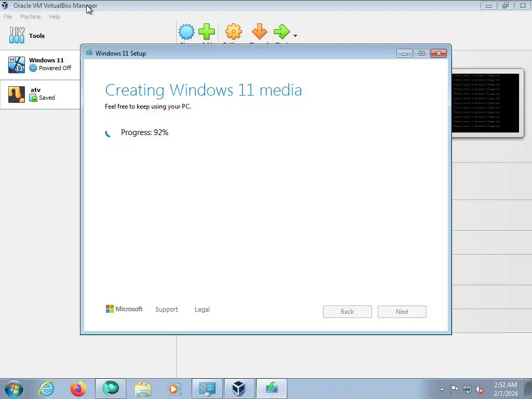
Task: Click the atv VM orange icon
Action: click(x=17, y=95)
